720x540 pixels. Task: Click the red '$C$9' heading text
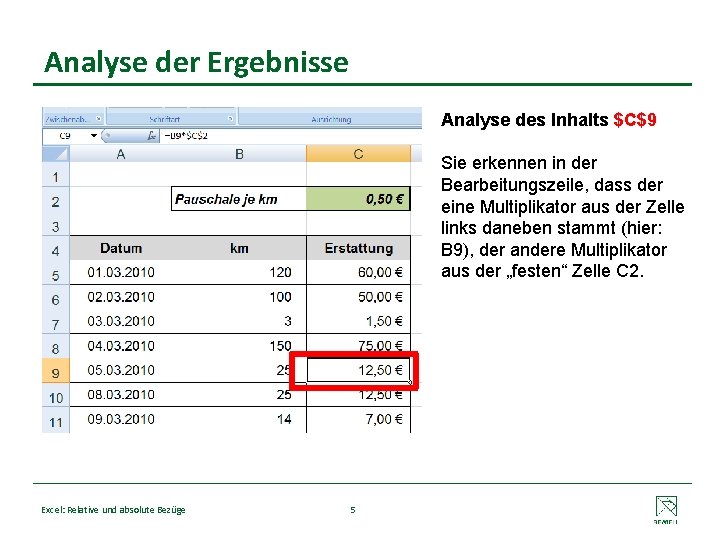[635, 120]
